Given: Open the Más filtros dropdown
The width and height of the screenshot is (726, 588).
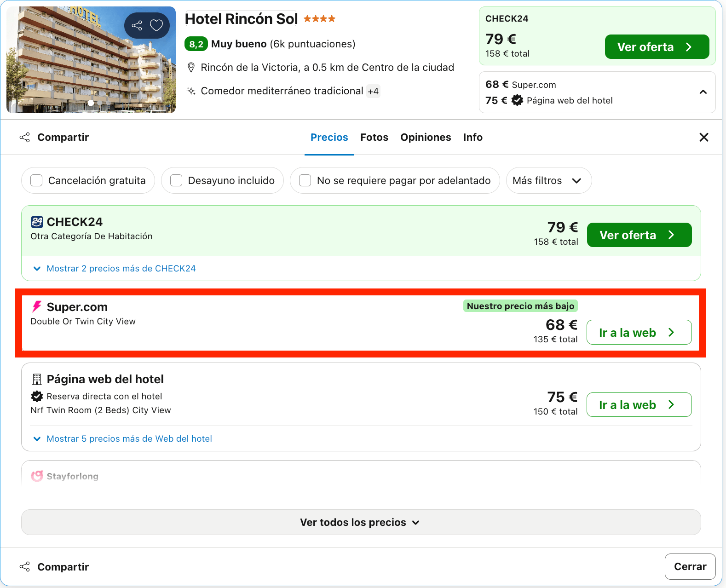Looking at the screenshot, I should (548, 180).
